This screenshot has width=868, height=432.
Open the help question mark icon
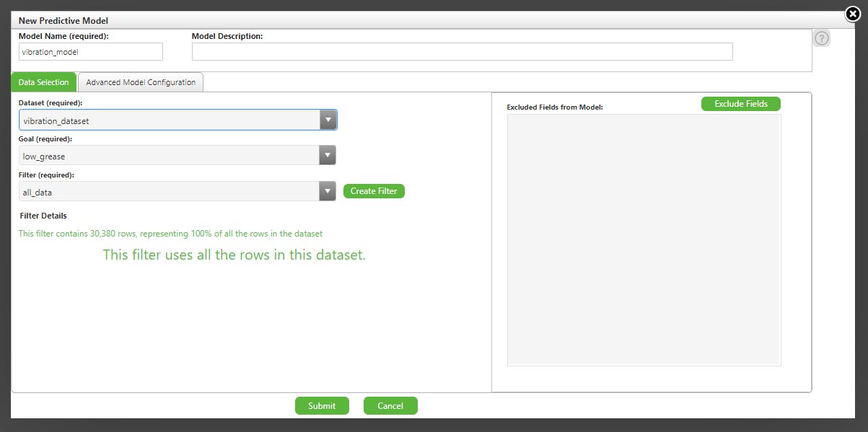click(821, 38)
